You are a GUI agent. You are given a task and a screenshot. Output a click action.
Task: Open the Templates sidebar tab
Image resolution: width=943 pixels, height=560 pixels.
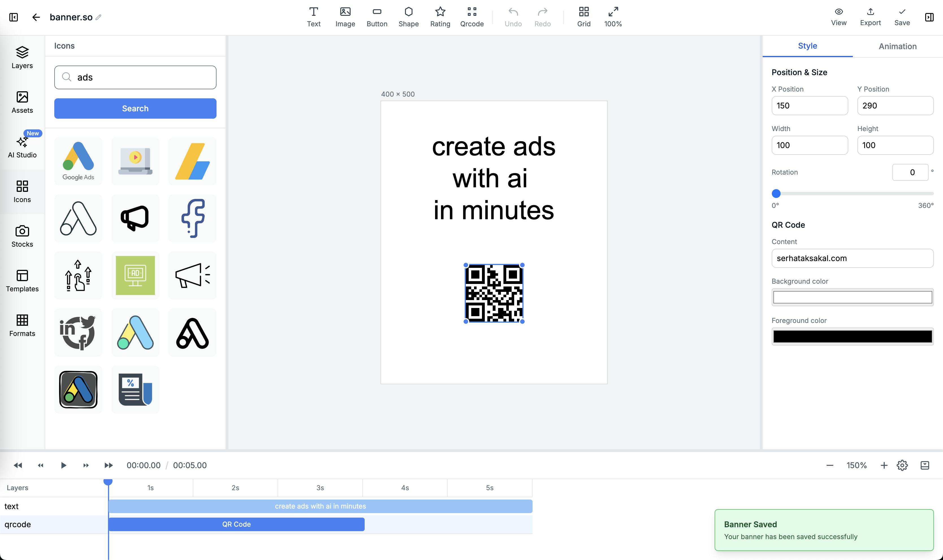(22, 281)
